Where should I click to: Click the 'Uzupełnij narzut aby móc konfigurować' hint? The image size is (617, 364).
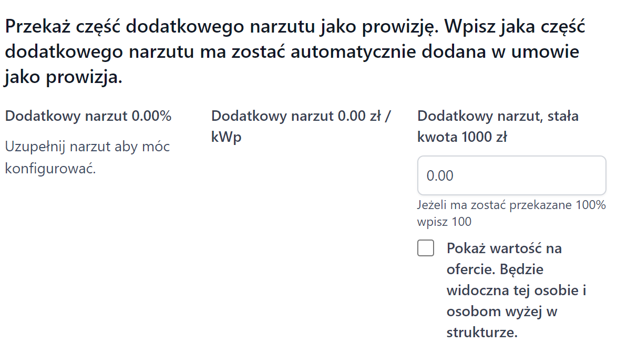(87, 147)
